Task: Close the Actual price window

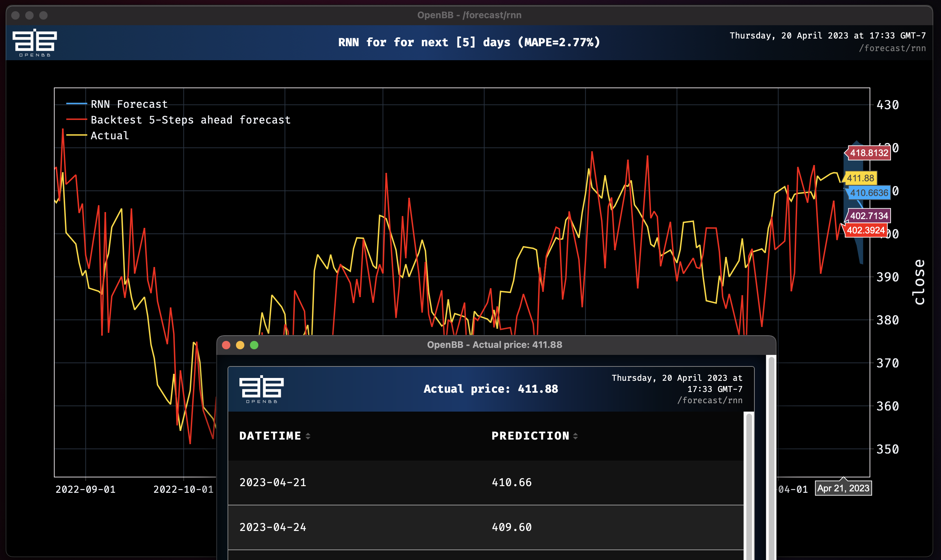Action: (226, 345)
